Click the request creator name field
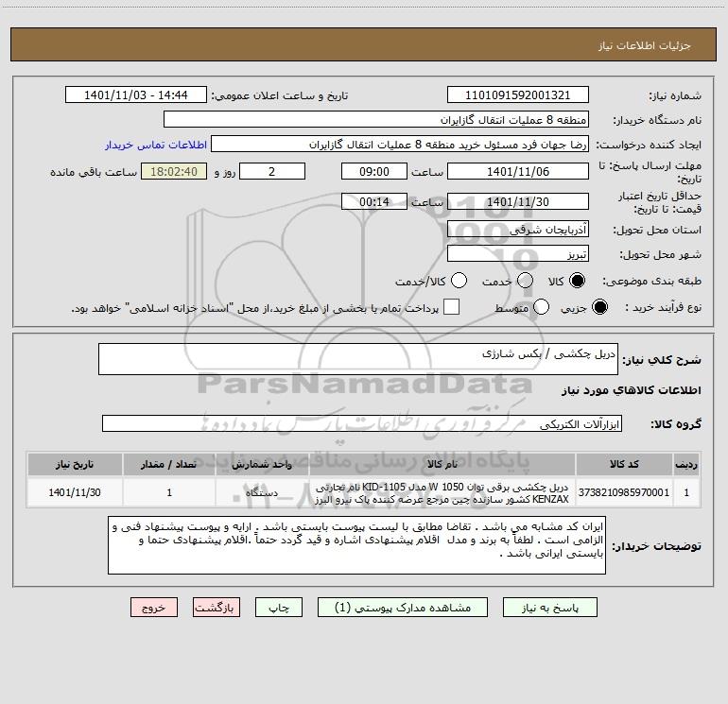 (400, 145)
